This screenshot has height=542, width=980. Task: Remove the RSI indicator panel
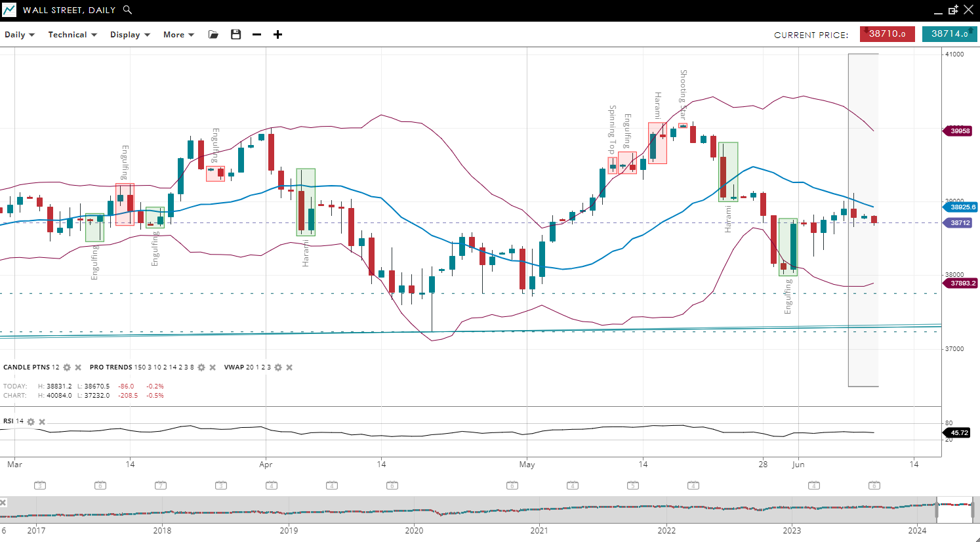pyautogui.click(x=42, y=422)
